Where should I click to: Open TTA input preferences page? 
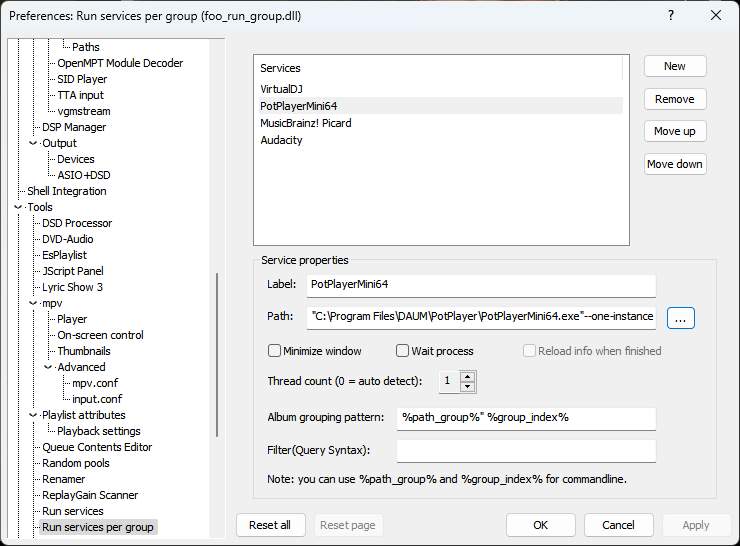tap(80, 95)
